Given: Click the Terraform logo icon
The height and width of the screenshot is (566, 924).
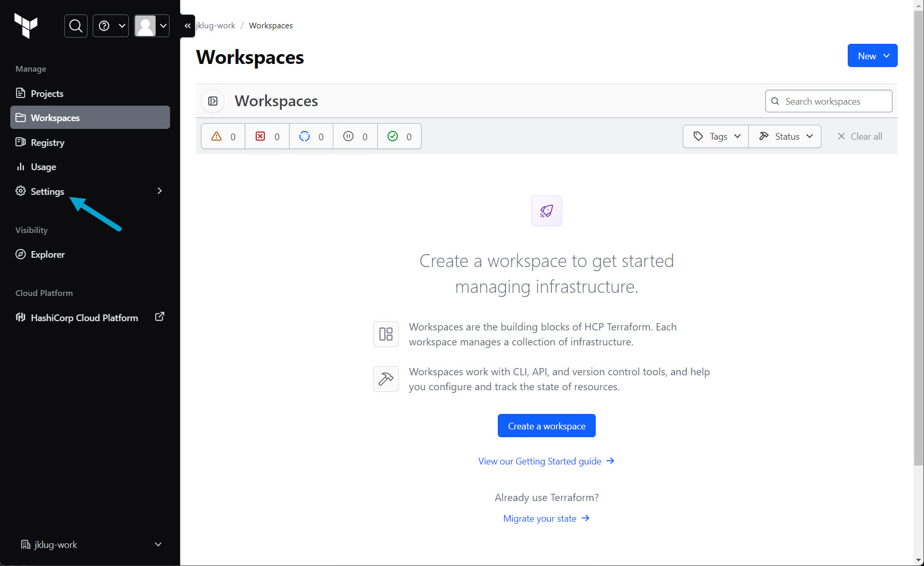Looking at the screenshot, I should click(26, 25).
